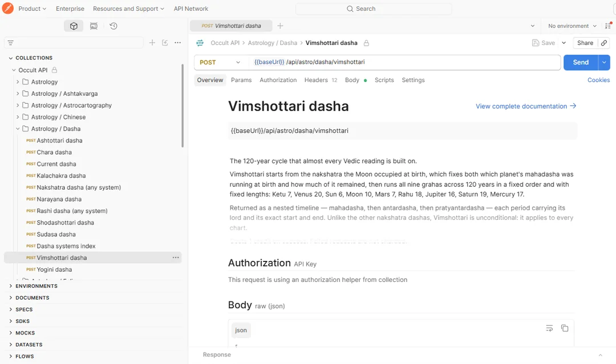The width and height of the screenshot is (616, 364).
Task: Switch to the Settings tab
Action: 414,80
